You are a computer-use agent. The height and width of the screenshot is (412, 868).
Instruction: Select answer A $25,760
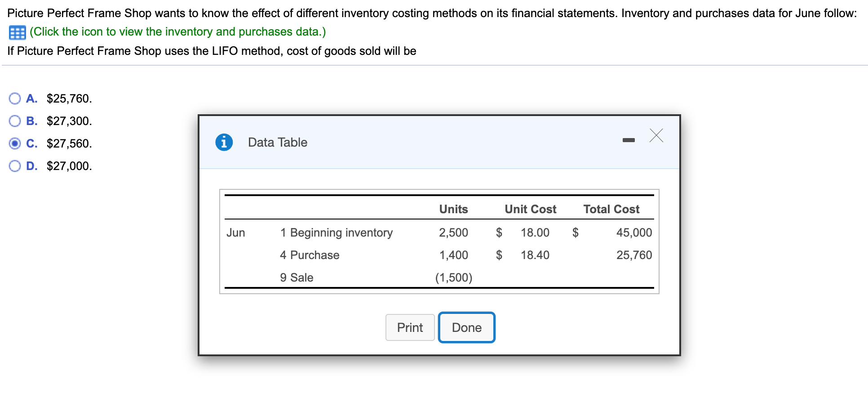[x=15, y=99]
